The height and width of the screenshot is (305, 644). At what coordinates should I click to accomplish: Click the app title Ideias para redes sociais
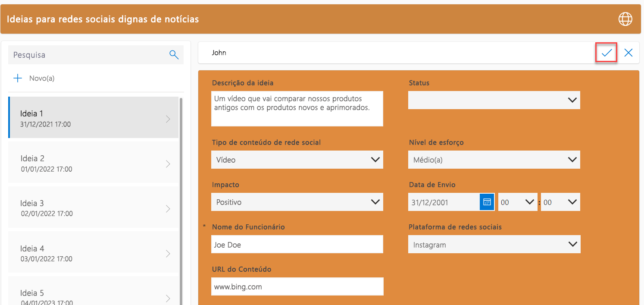(x=103, y=19)
